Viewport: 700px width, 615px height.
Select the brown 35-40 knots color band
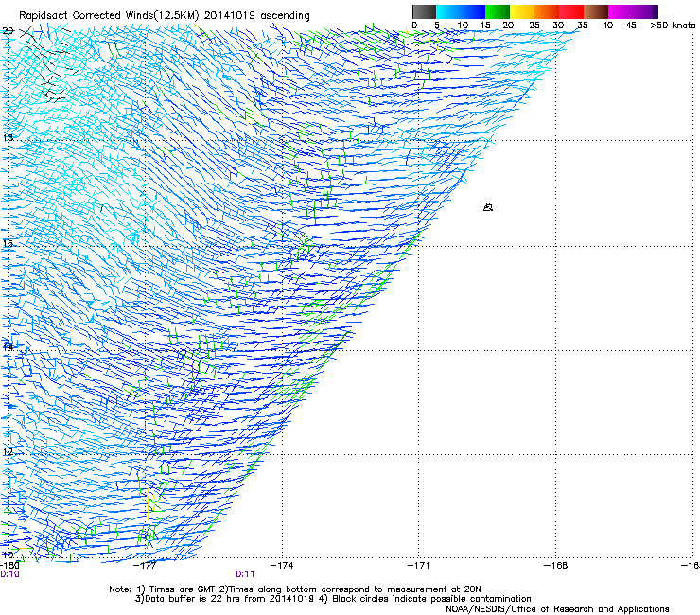[x=596, y=11]
